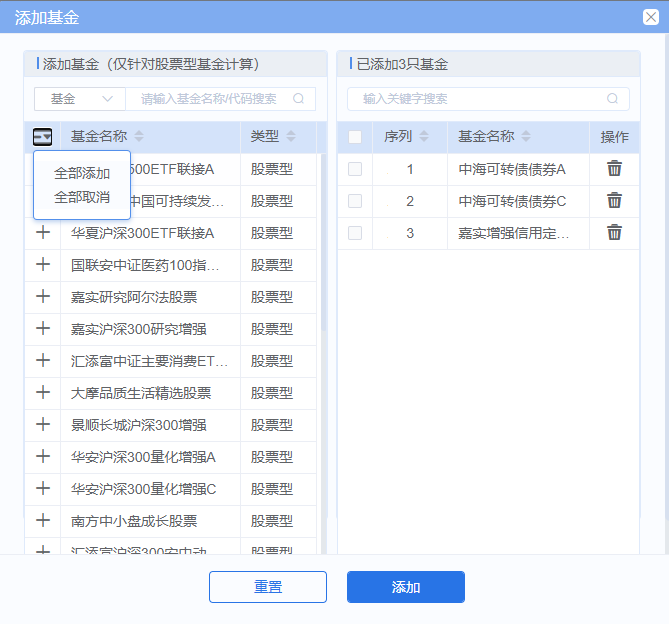Check the box for 中海可转债债券A row

(355, 169)
